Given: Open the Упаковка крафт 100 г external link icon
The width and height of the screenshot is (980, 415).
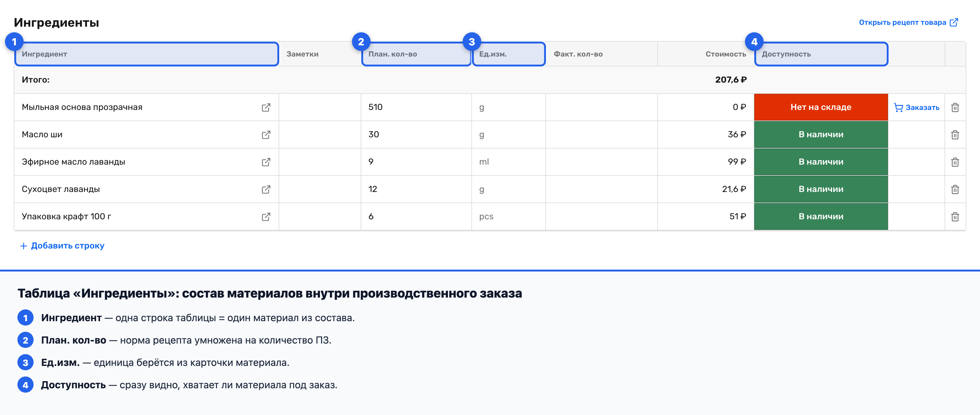Looking at the screenshot, I should click(266, 217).
